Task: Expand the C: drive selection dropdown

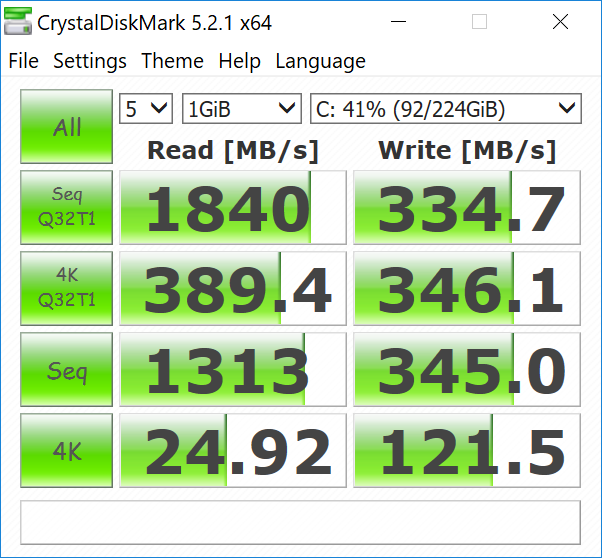Action: coord(446,109)
